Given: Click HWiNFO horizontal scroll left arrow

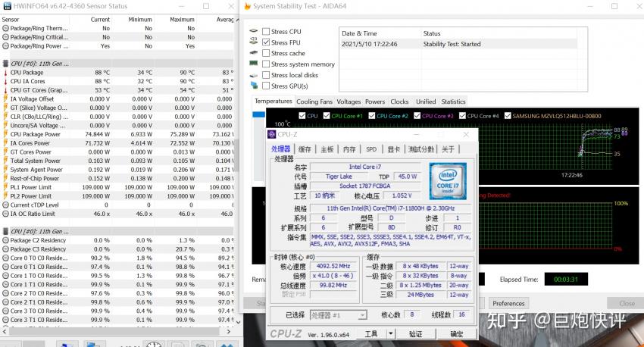Looking at the screenshot, I should click(x=5, y=331).
